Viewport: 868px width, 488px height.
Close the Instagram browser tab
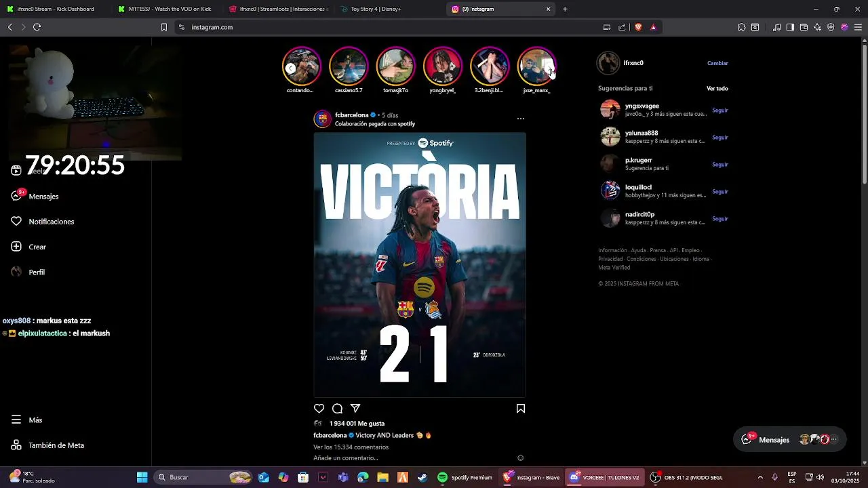548,9
